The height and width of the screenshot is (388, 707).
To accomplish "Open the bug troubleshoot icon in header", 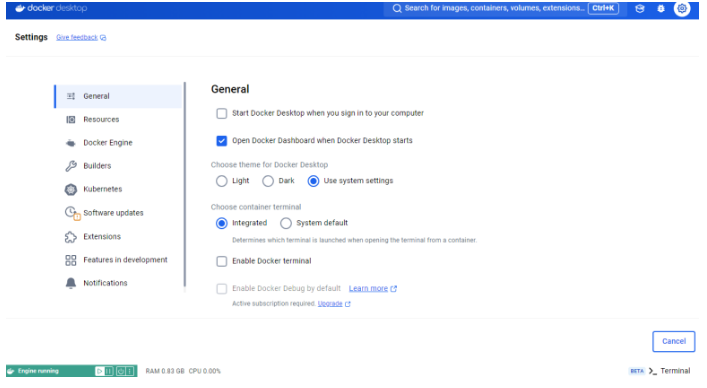I will (x=661, y=8).
